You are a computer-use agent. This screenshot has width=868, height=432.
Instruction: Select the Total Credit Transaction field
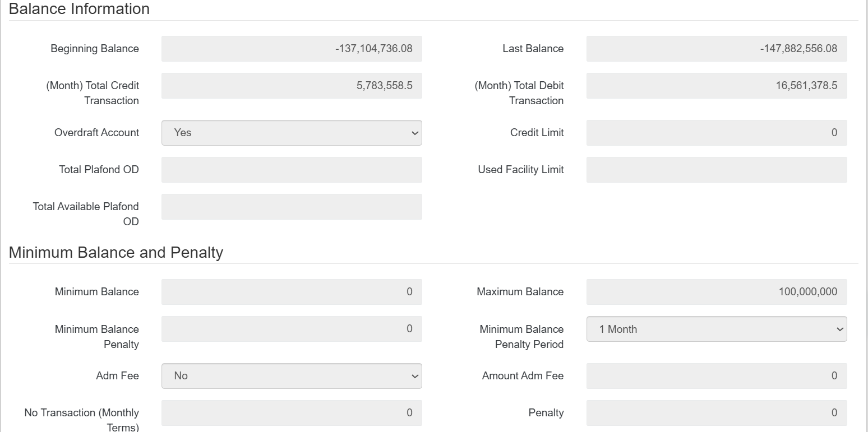click(x=292, y=86)
